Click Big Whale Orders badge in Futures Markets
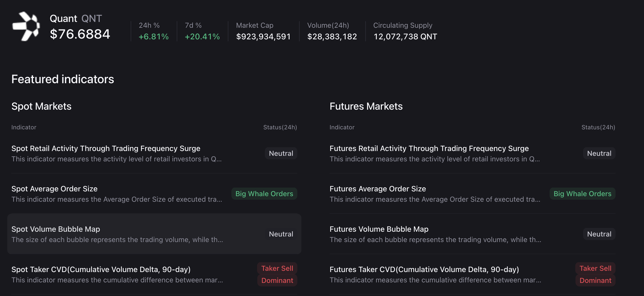Viewport: 644px width, 296px height. [x=582, y=194]
